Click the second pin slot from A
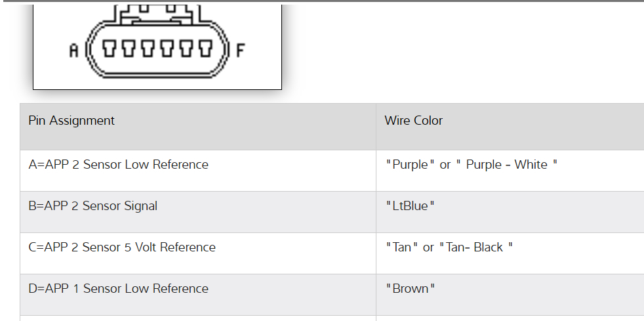This screenshot has width=644, height=321. pyautogui.click(x=129, y=49)
